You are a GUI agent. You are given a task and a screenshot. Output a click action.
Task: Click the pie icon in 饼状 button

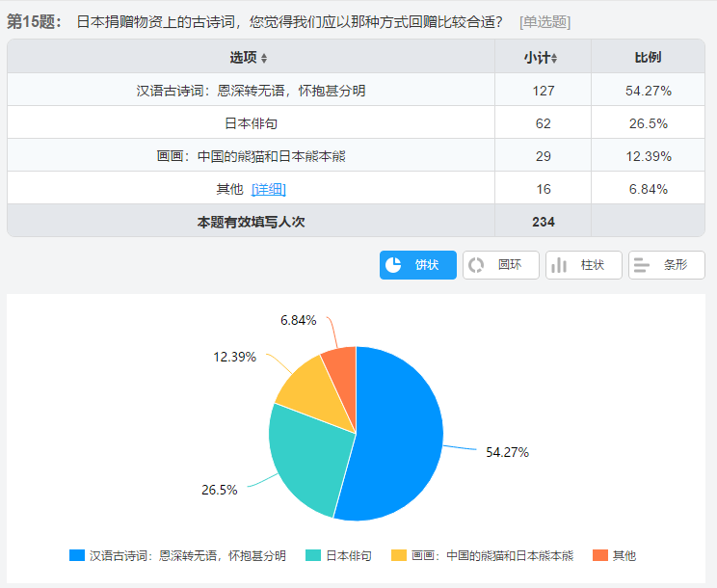[393, 265]
